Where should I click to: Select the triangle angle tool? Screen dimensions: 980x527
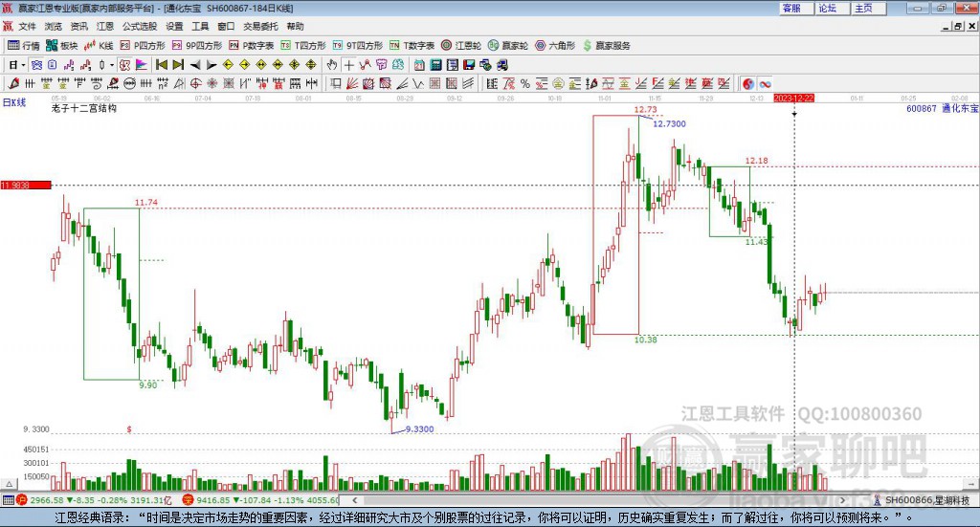(179, 83)
